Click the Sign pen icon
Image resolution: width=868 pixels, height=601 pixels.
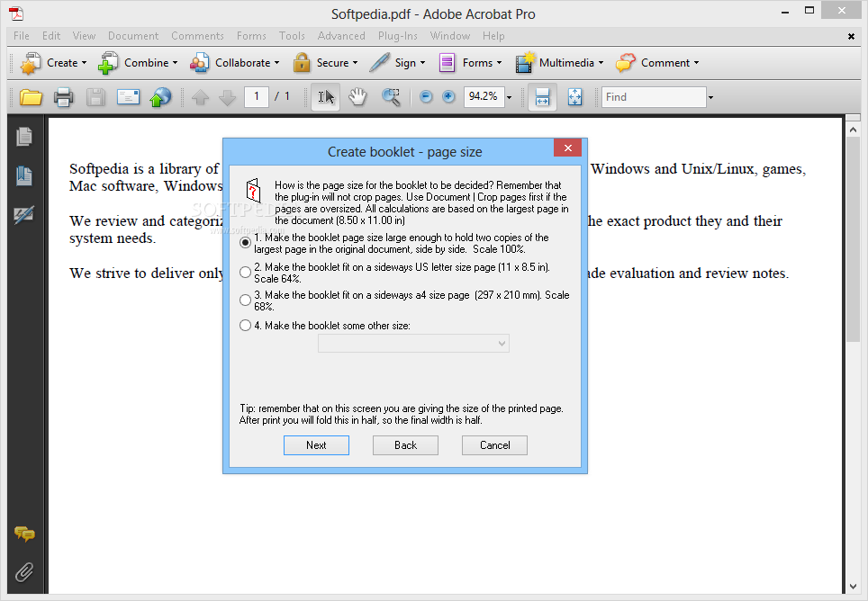380,63
